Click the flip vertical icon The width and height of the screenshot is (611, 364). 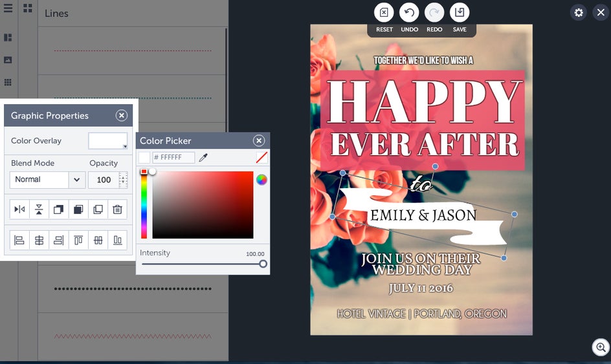pyautogui.click(x=39, y=209)
